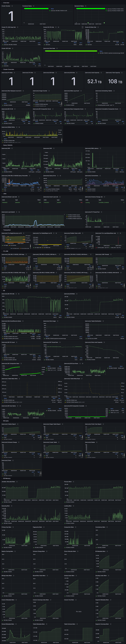The width and height of the screenshot is (126, 644).
Task: Click info icon on the FE Thread Pool panel
Action: pos(101,212)
